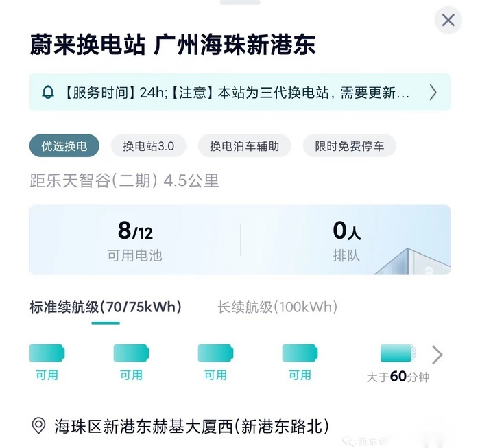Tap the fourth available battery icon
The height and width of the screenshot is (448, 480).
(300, 353)
